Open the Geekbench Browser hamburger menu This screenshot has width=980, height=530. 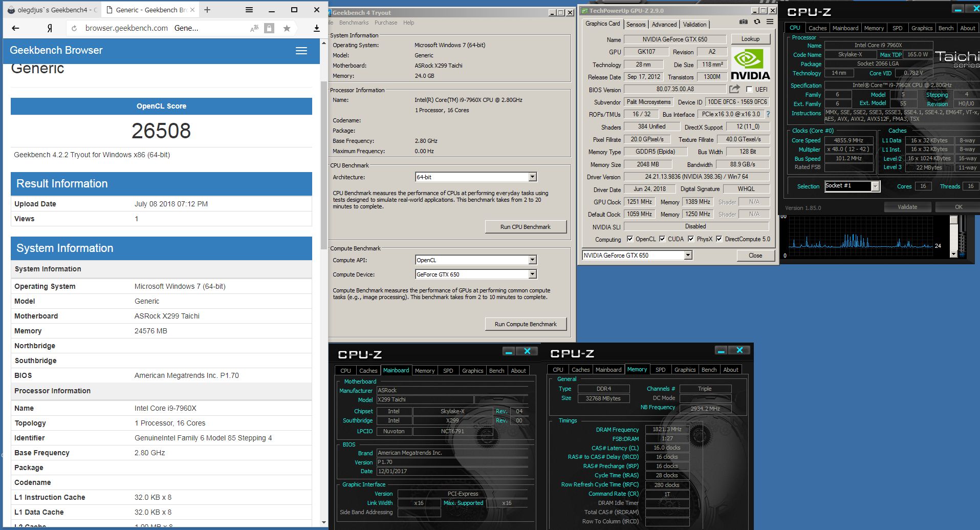pyautogui.click(x=301, y=51)
